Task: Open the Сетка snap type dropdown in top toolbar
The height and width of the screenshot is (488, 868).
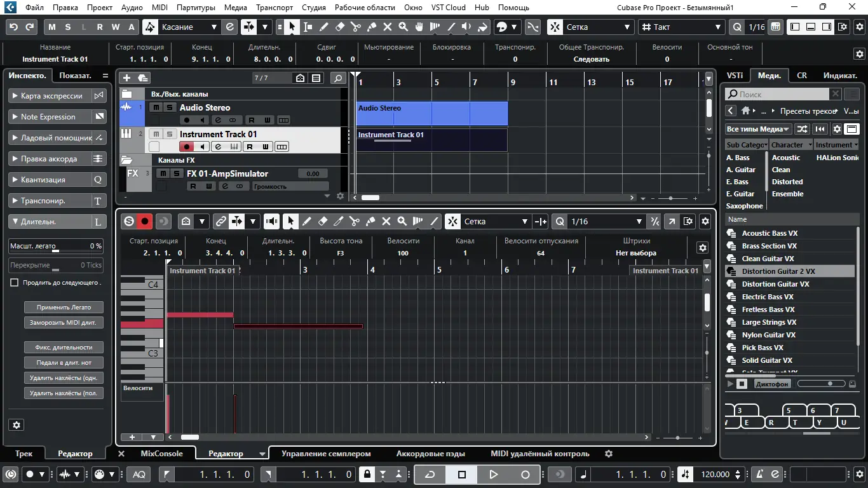Action: click(599, 27)
